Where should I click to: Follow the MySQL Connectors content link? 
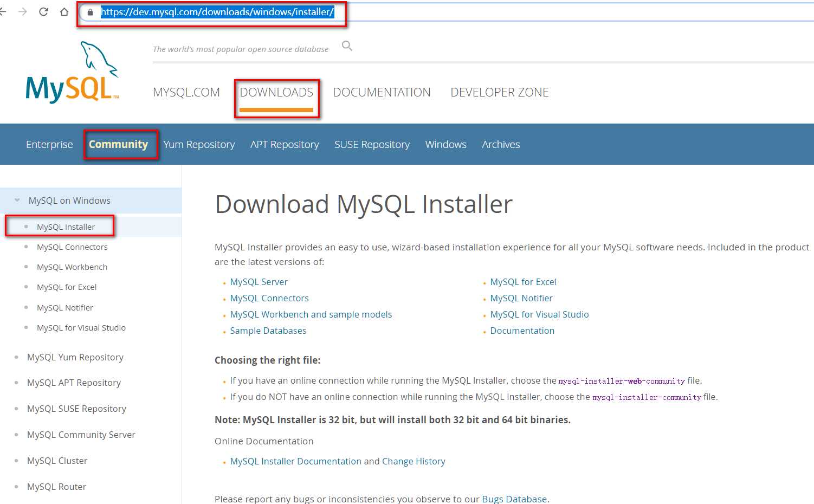click(x=269, y=298)
